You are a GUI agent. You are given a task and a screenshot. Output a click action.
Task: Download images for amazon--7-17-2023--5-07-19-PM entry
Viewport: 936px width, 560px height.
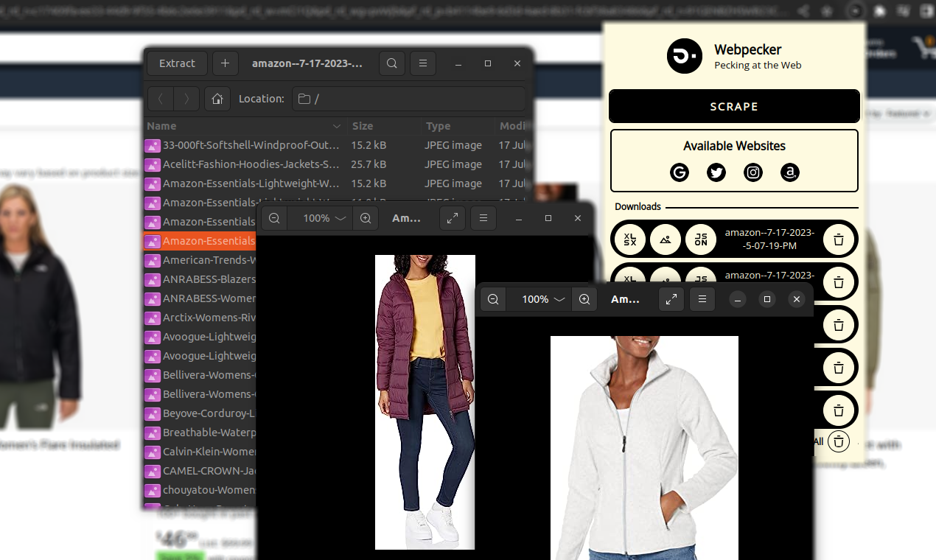[x=666, y=239]
